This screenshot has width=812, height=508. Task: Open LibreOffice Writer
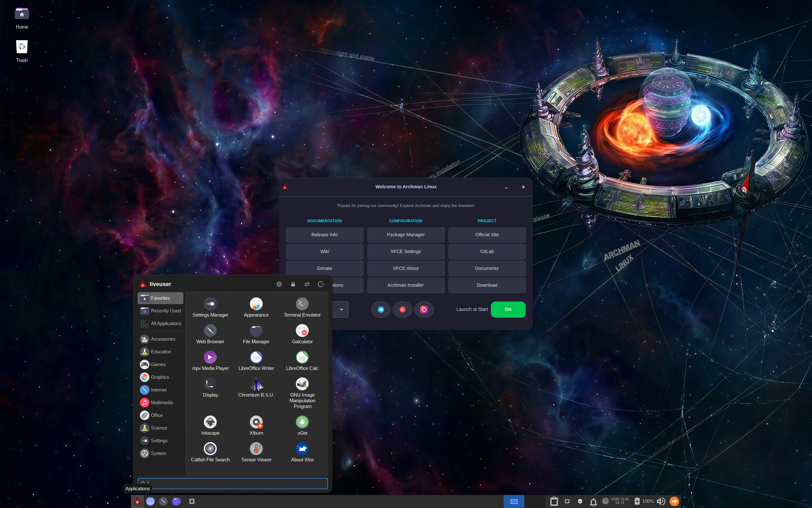click(x=256, y=361)
